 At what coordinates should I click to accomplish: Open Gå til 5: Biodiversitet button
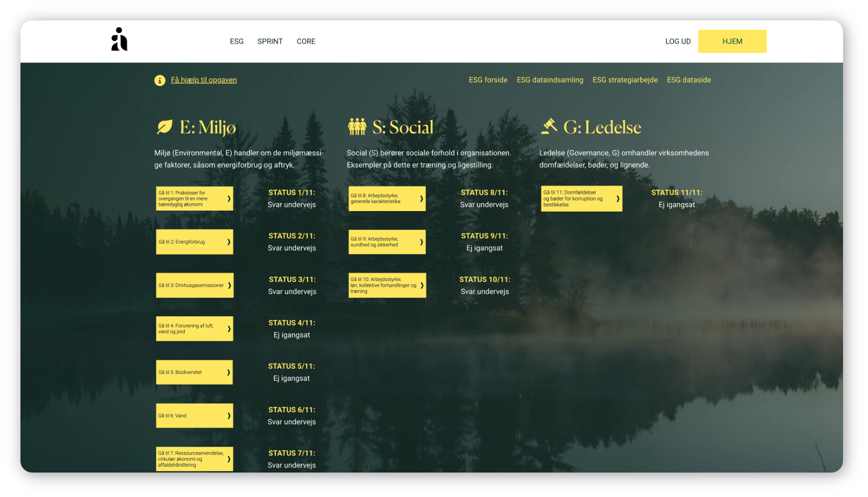[x=195, y=372]
